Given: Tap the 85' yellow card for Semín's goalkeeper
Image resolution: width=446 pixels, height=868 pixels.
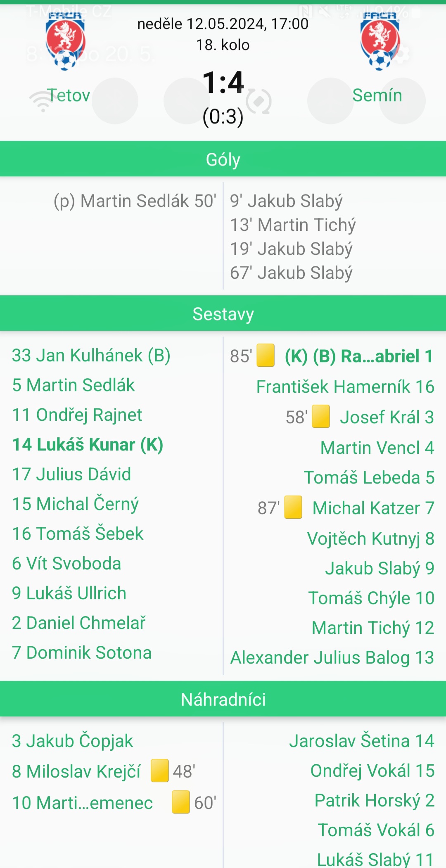Looking at the screenshot, I should click(266, 355).
